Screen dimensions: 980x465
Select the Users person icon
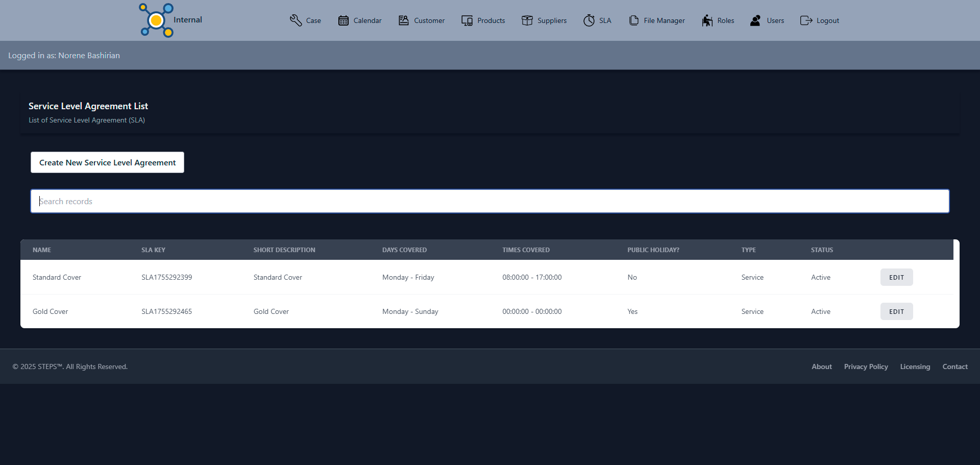[x=755, y=20]
